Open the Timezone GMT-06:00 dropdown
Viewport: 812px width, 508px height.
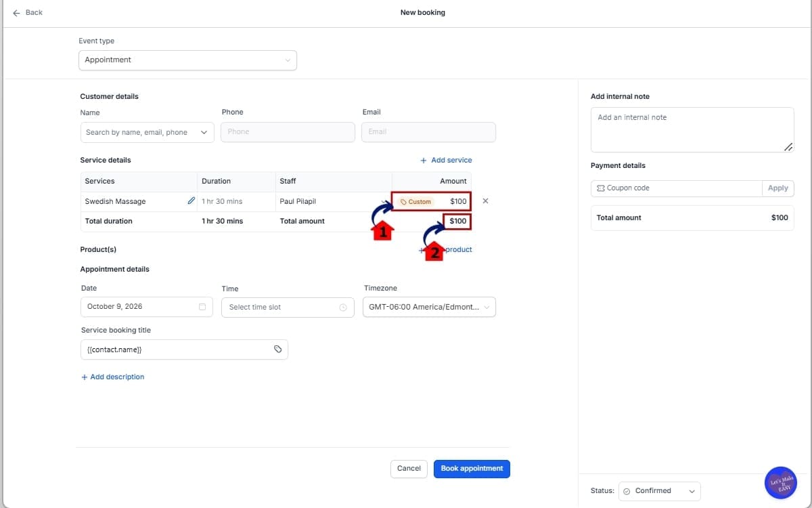pos(429,307)
